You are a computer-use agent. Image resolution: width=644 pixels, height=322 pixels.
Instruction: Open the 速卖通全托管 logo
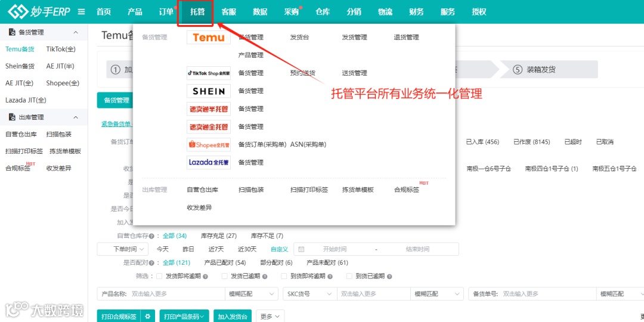[209, 126]
